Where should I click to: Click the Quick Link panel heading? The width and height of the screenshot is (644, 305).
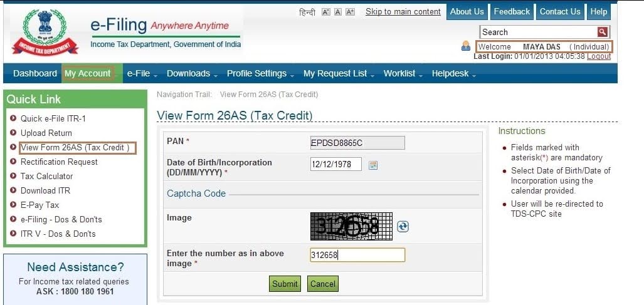coord(34,99)
